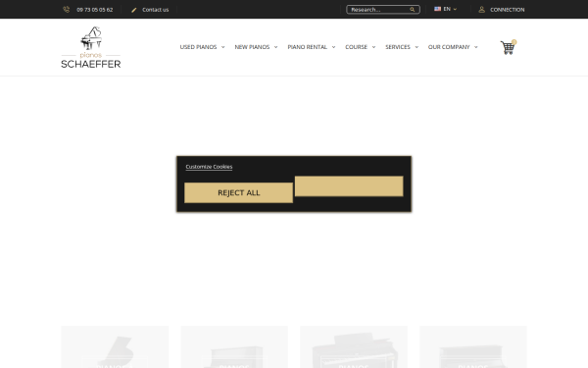Focus the Research search field

(x=383, y=10)
